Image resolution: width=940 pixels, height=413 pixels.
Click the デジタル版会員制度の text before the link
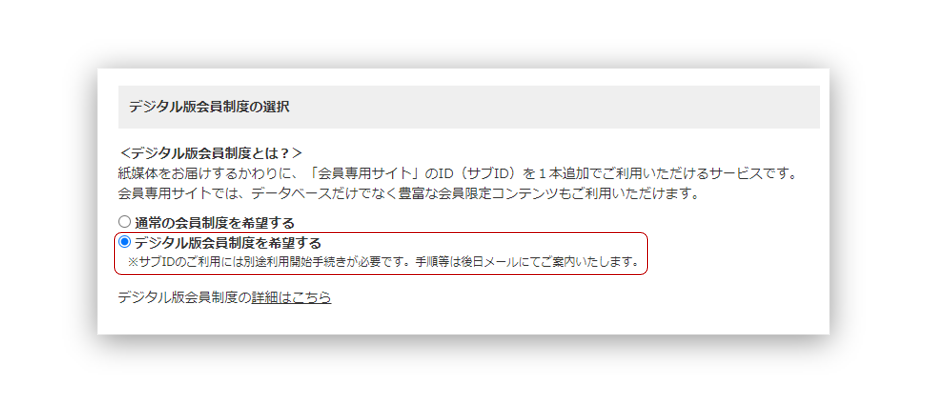pyautogui.click(x=185, y=297)
